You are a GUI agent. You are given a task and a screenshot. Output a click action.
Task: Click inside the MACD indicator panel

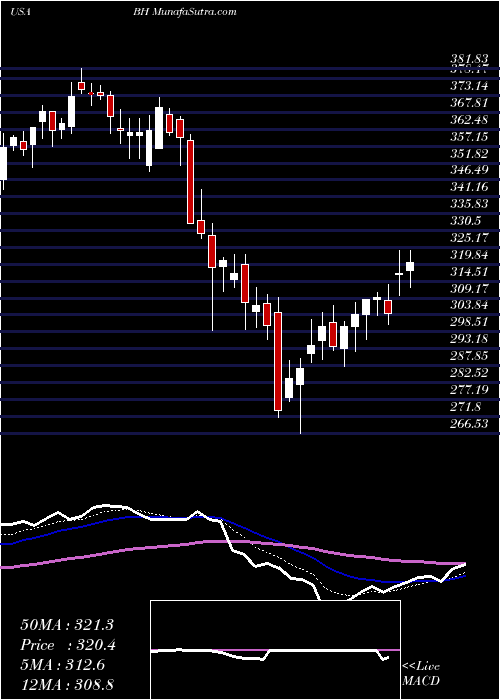(276, 650)
